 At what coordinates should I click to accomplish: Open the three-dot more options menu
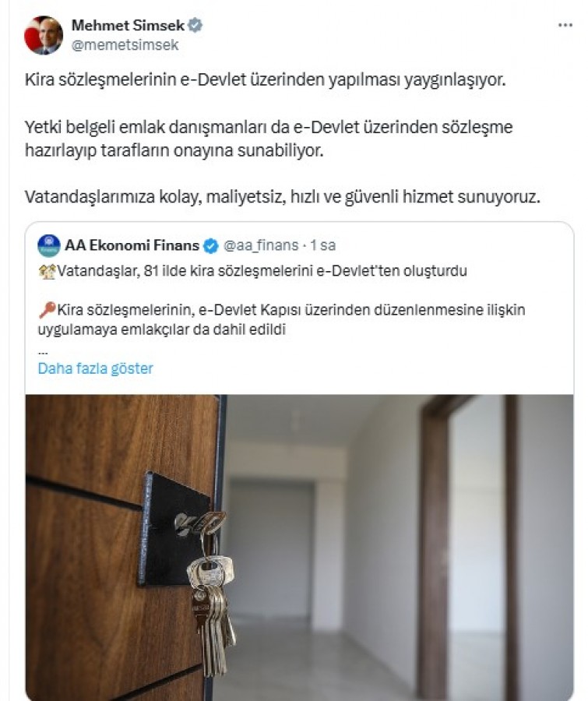(565, 26)
